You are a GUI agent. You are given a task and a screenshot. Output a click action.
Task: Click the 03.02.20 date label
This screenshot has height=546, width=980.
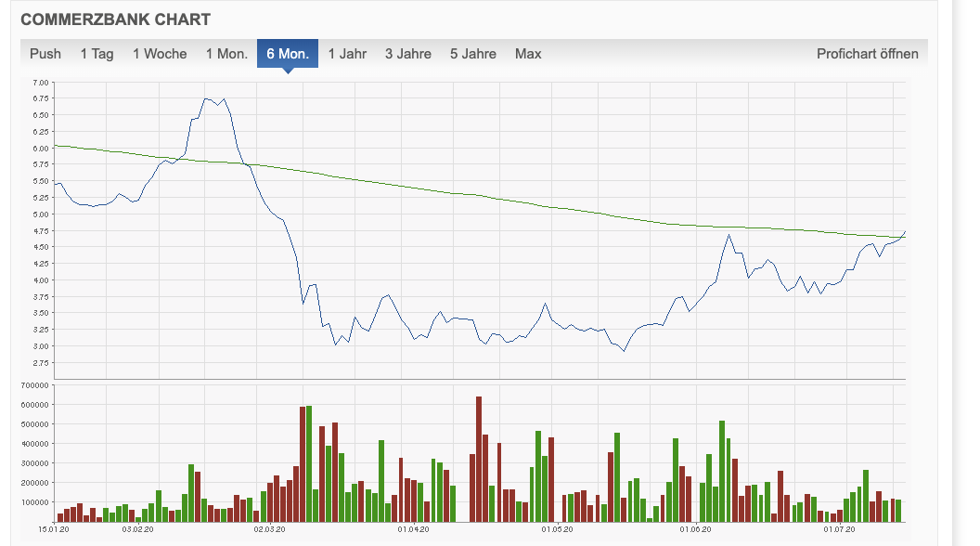coord(137,529)
